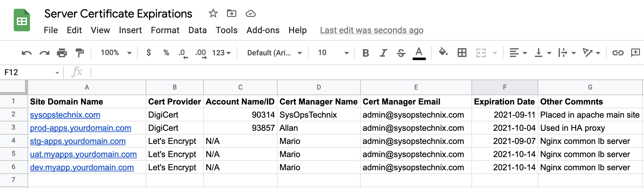Image resolution: width=644 pixels, height=189 pixels.
Task: Click the Redo arrow
Action: tap(44, 53)
